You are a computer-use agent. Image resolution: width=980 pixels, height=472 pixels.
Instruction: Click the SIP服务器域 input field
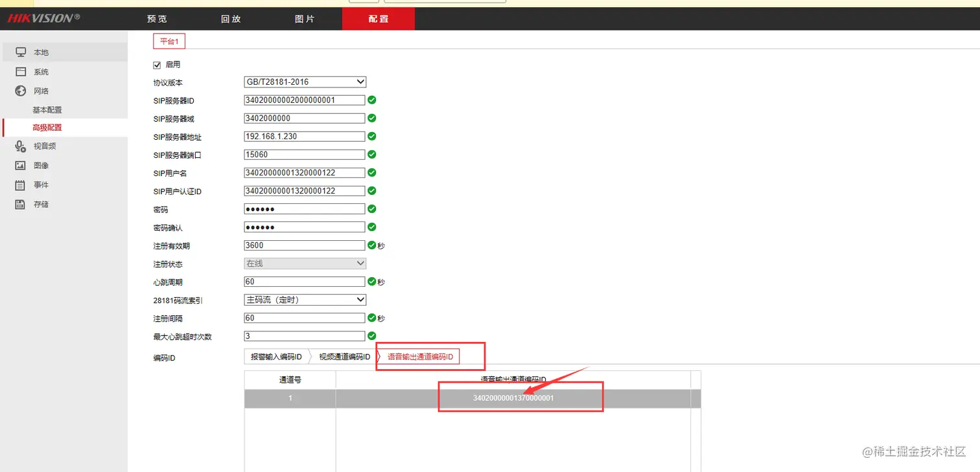305,118
